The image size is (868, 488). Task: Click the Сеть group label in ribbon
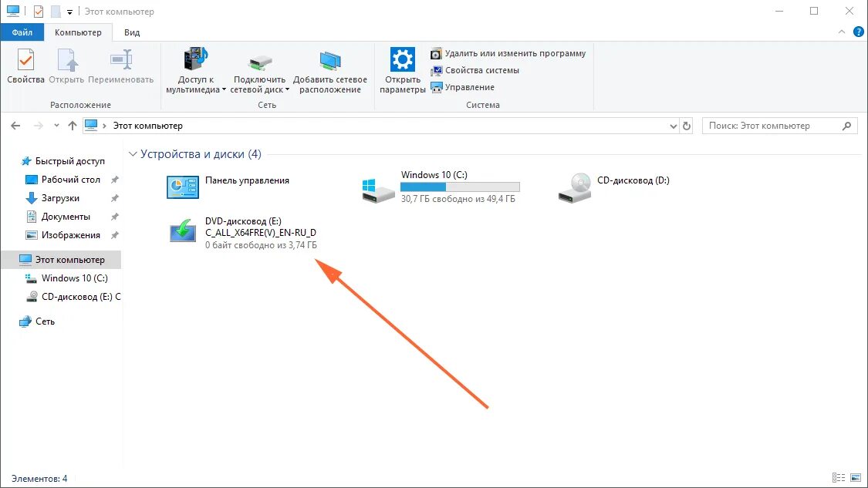[267, 105]
